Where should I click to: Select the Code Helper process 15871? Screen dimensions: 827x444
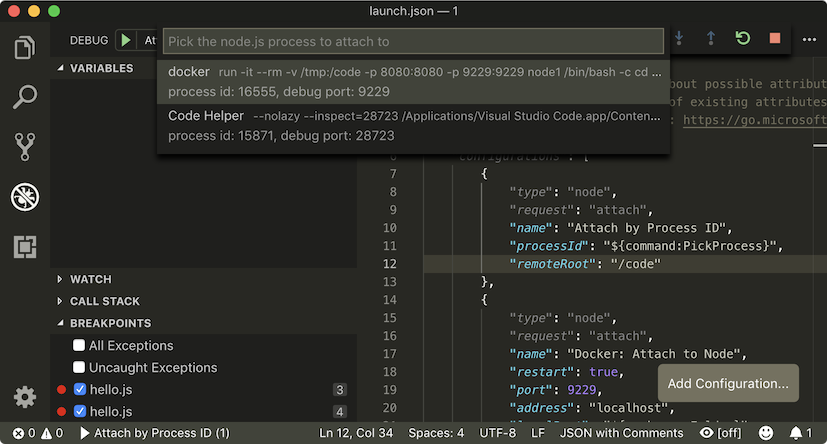pyautogui.click(x=414, y=126)
